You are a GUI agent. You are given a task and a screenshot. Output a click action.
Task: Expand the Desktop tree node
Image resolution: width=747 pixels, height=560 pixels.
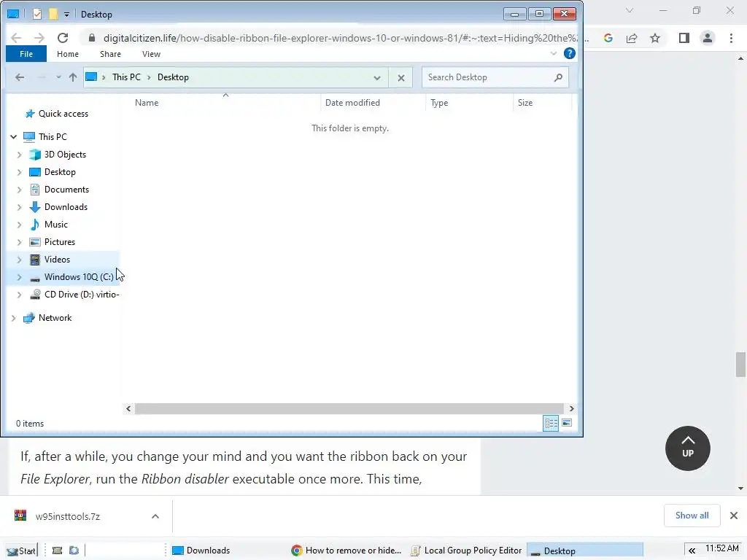[19, 172]
